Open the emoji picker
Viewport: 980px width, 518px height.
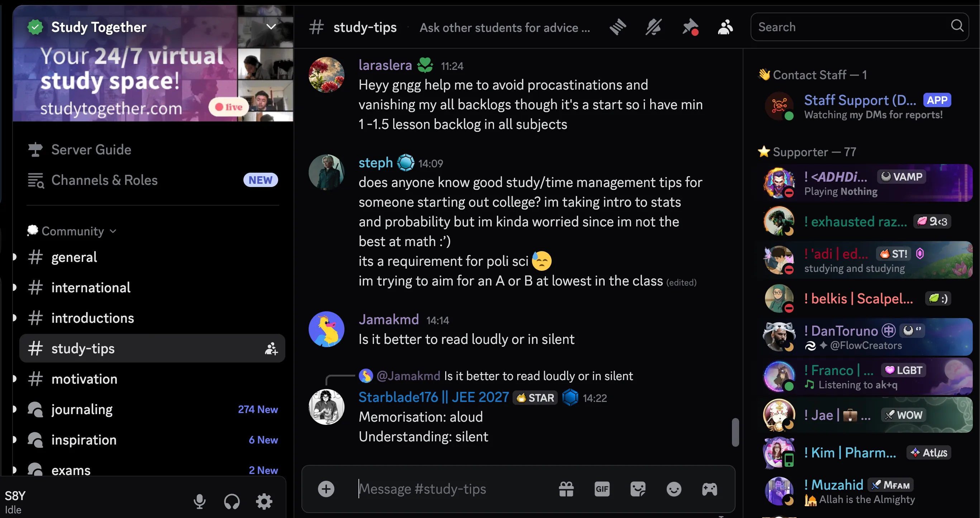pyautogui.click(x=674, y=489)
